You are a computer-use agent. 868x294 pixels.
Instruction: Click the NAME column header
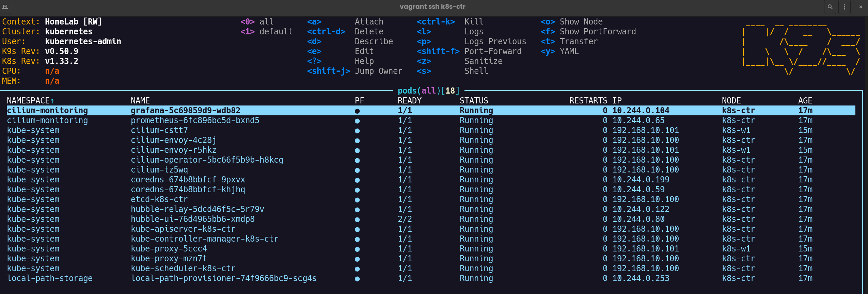[x=140, y=101]
